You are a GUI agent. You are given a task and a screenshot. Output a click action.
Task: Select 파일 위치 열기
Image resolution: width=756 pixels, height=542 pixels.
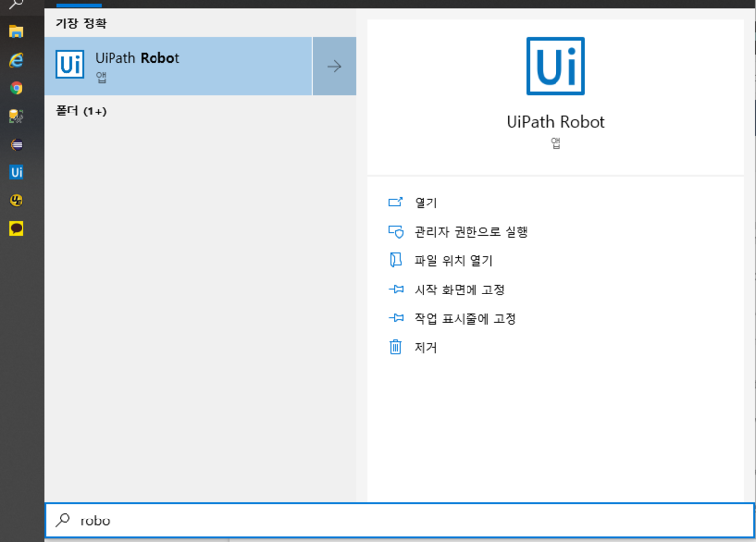coord(453,261)
